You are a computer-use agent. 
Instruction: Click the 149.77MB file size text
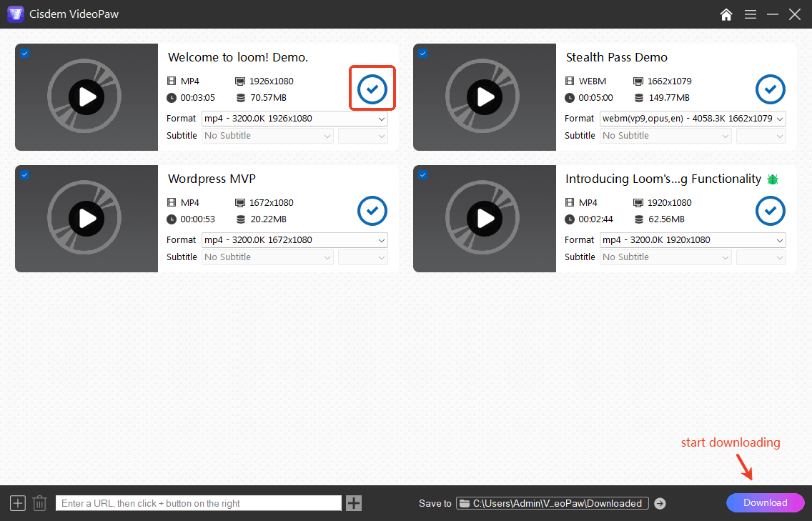[669, 98]
